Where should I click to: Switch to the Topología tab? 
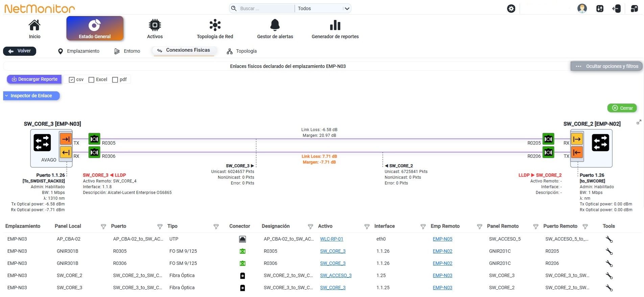point(241,51)
